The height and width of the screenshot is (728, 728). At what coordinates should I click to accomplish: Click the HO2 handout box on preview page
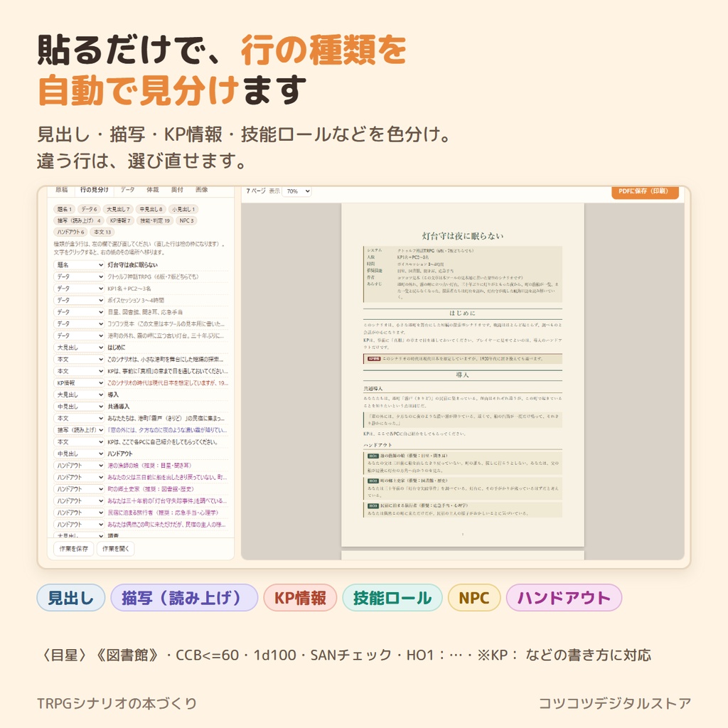click(462, 488)
